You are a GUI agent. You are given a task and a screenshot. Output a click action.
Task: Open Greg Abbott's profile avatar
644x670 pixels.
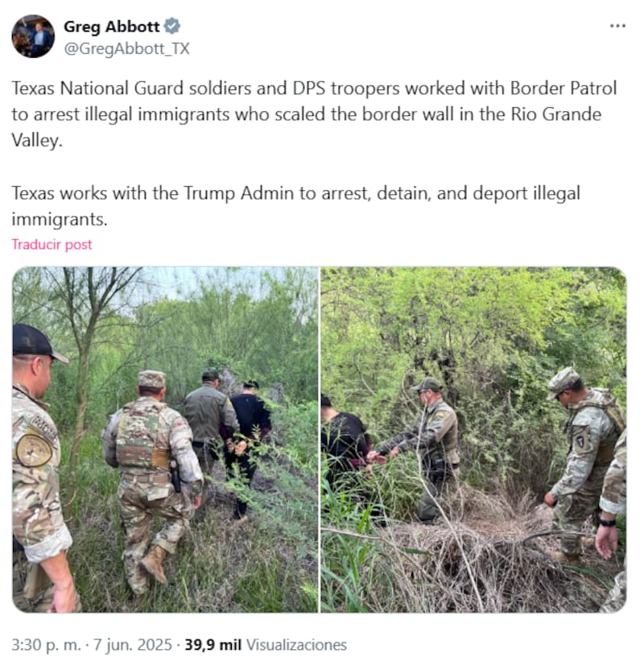point(33,36)
